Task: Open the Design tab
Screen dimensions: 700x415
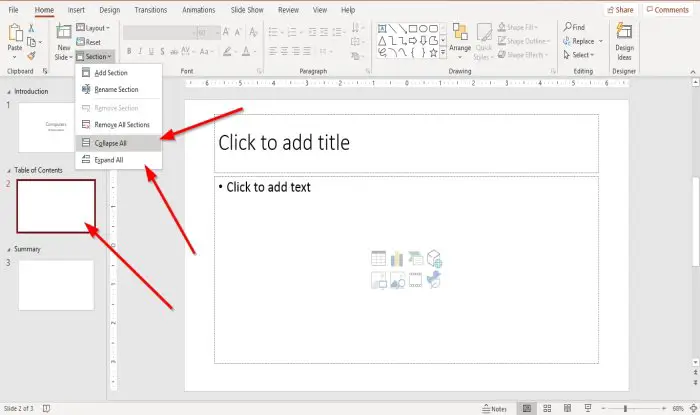Action: click(110, 10)
